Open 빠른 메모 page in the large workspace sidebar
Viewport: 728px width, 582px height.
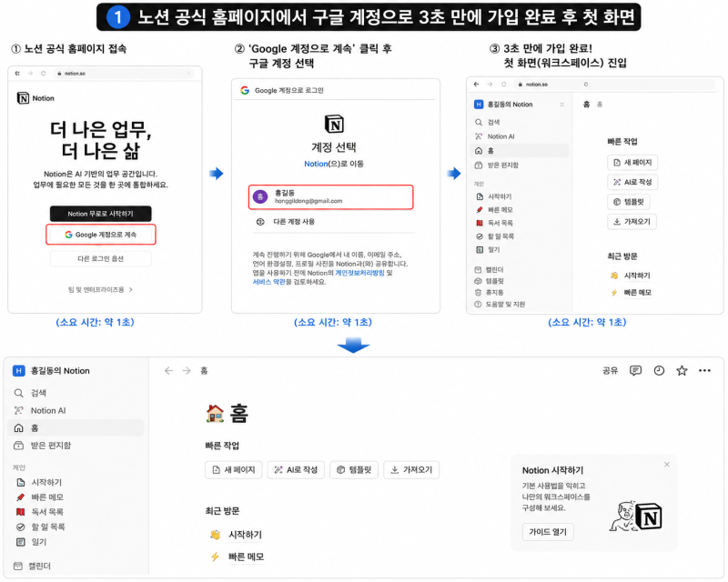(x=40, y=497)
